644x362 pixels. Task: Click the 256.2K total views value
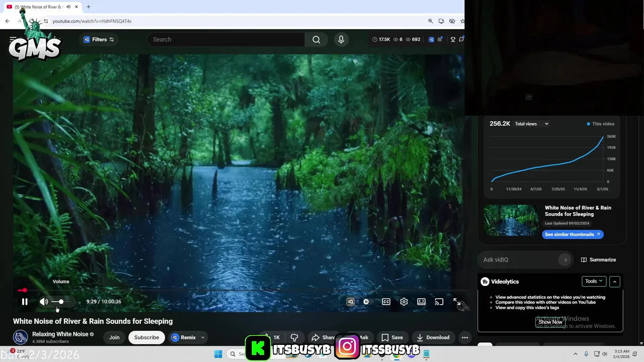[500, 124]
